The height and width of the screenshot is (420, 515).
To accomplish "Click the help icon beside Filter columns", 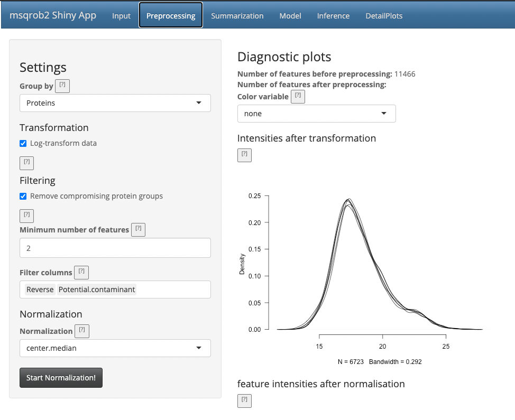I will click(81, 272).
